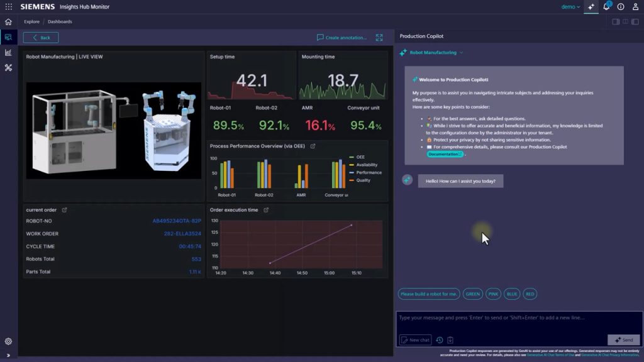
Task: Click the info circle icon
Action: (x=621, y=7)
